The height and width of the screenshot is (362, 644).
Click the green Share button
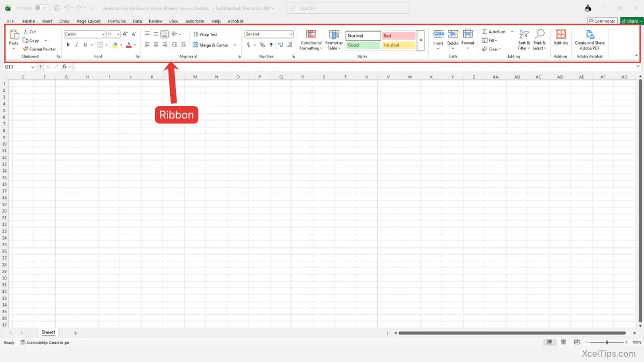[x=631, y=21]
